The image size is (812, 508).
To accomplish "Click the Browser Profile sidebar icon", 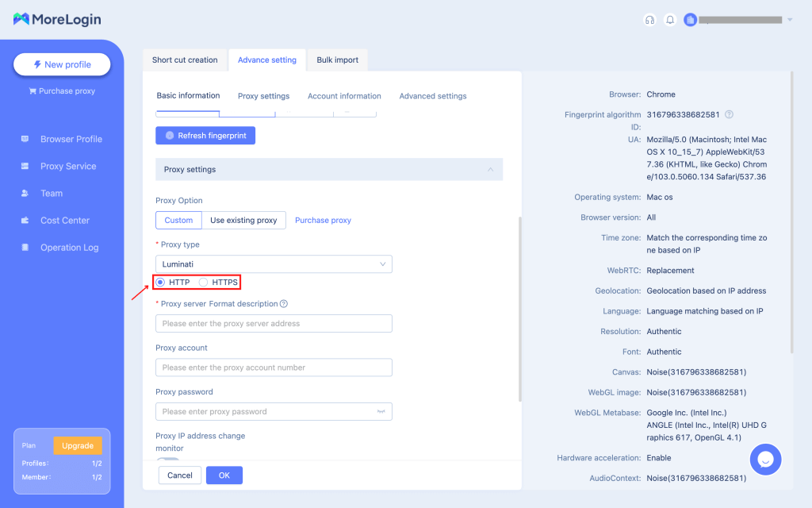I will click(x=25, y=139).
